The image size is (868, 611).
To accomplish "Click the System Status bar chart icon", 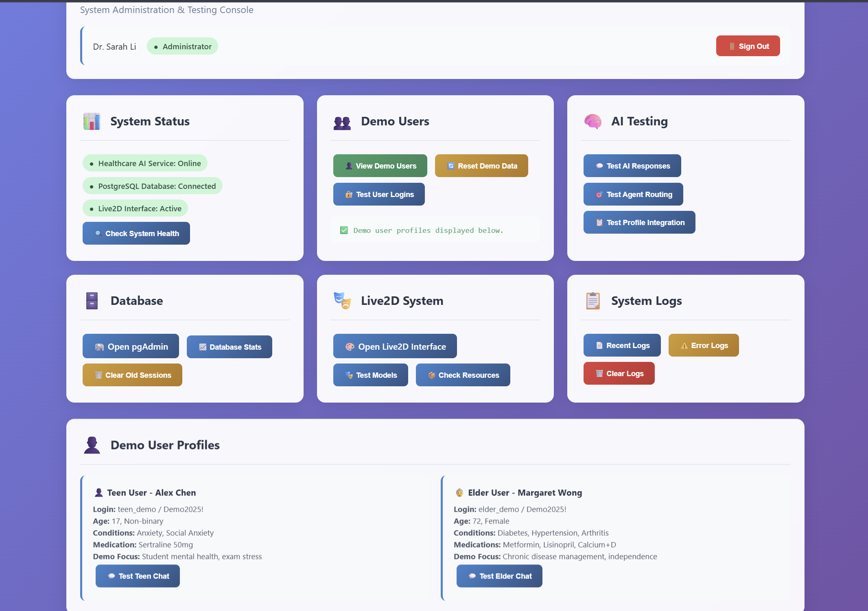I will [92, 121].
